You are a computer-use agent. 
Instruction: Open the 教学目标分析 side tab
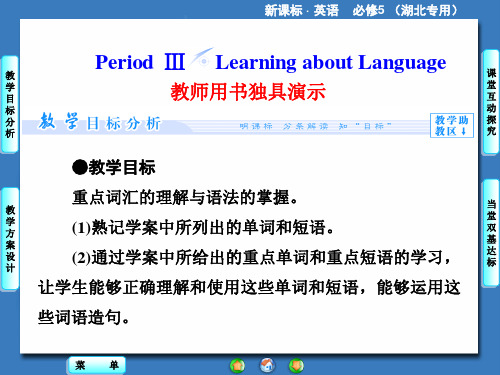[x=10, y=104]
